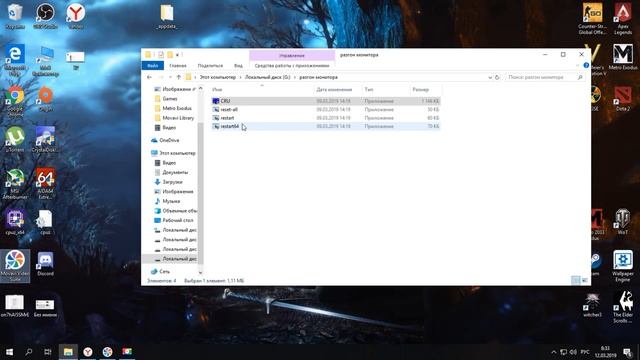Select the Discord desktop shortcut

(x=45, y=264)
